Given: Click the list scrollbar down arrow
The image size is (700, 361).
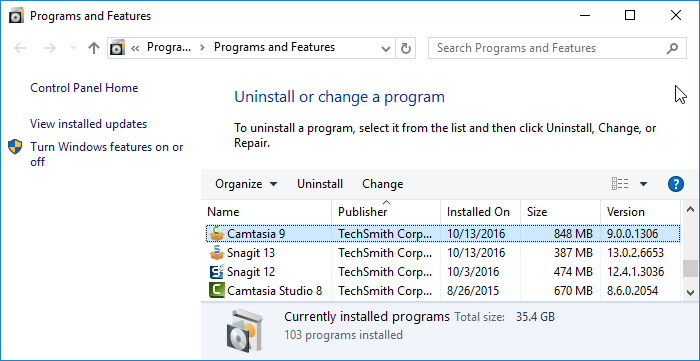Looking at the screenshot, I should coord(690,292).
